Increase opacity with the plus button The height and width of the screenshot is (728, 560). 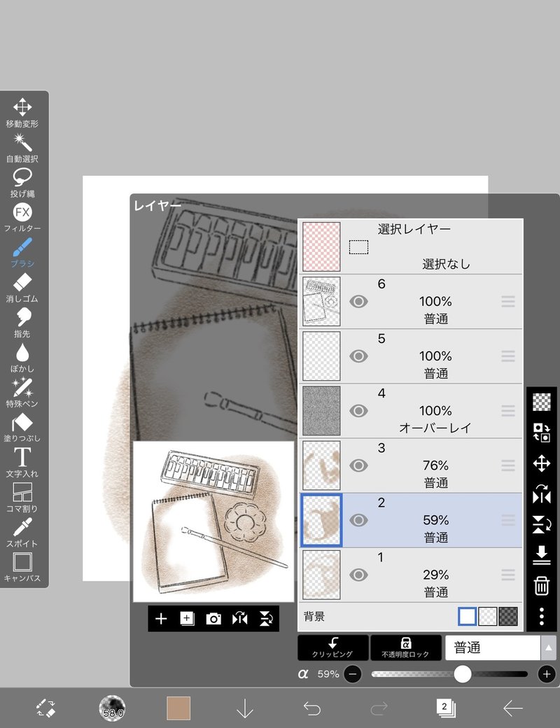(x=547, y=673)
